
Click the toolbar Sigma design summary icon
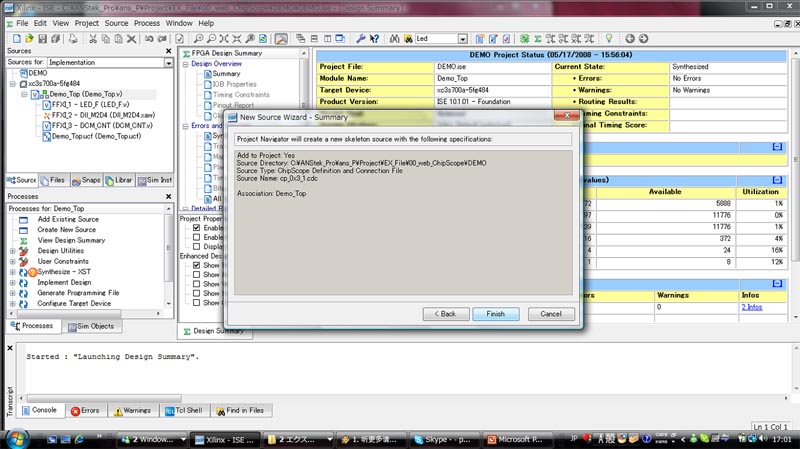tap(537, 39)
